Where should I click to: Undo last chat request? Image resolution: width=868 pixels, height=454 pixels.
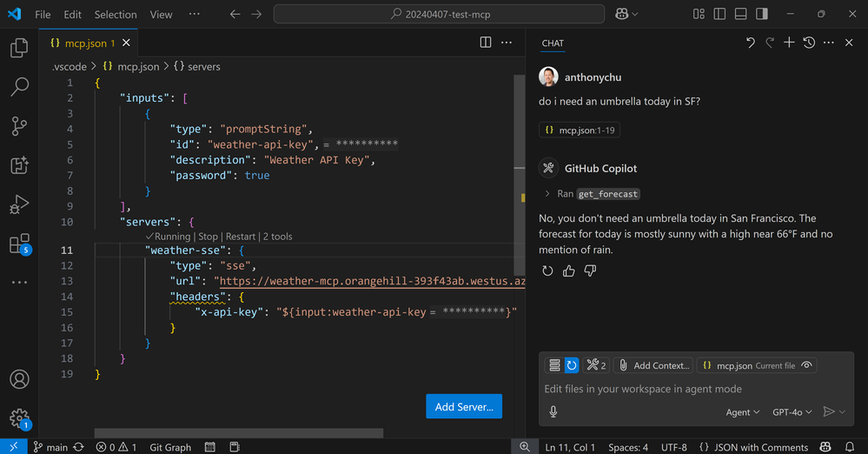(x=750, y=43)
